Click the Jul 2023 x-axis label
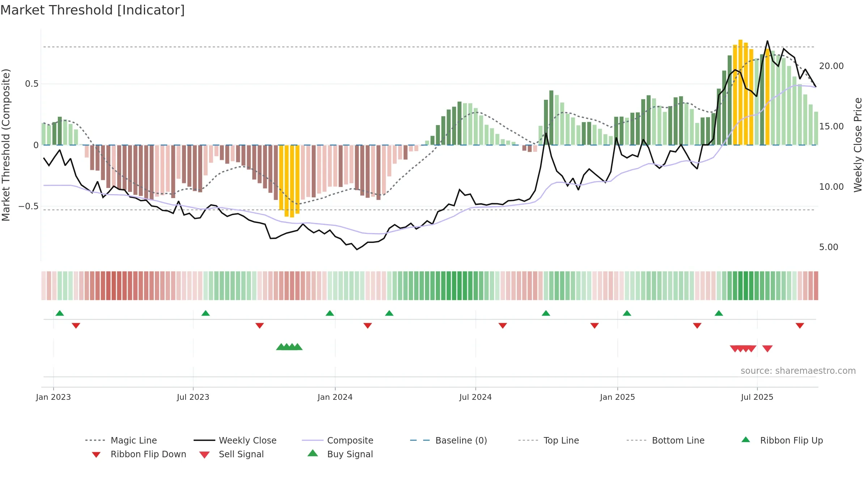This screenshot has width=868, height=488. click(x=193, y=397)
